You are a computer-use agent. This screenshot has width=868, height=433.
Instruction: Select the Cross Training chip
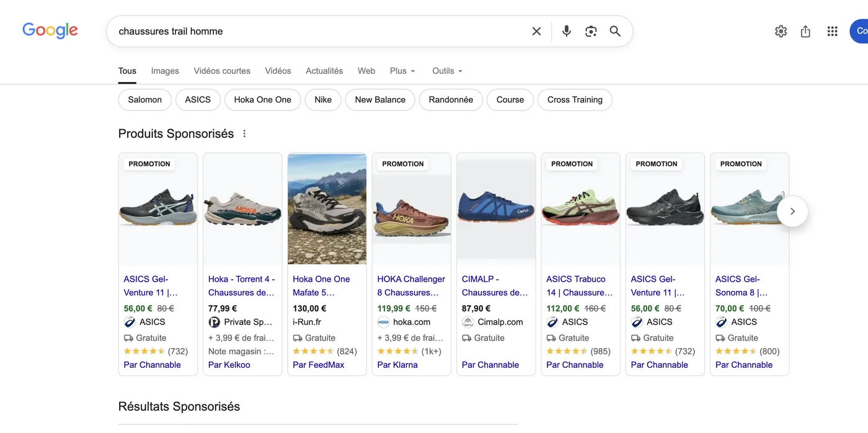click(x=575, y=100)
